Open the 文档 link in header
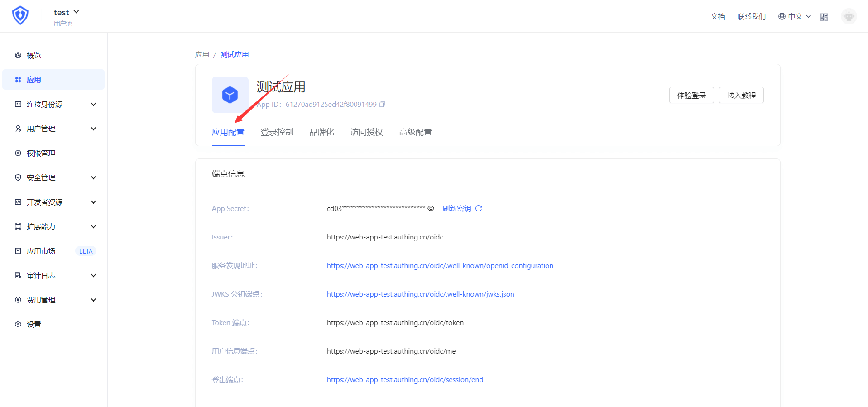 pyautogui.click(x=718, y=16)
